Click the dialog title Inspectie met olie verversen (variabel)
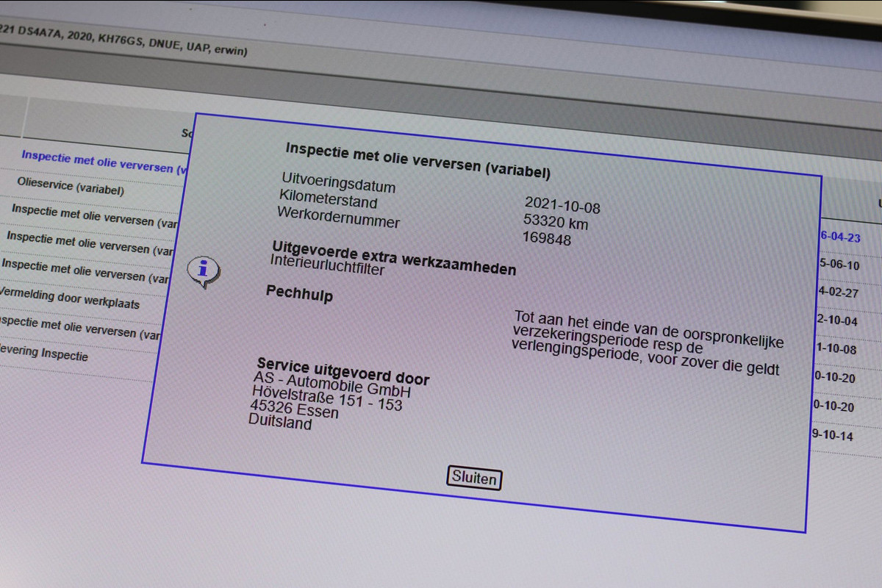 pos(417,160)
